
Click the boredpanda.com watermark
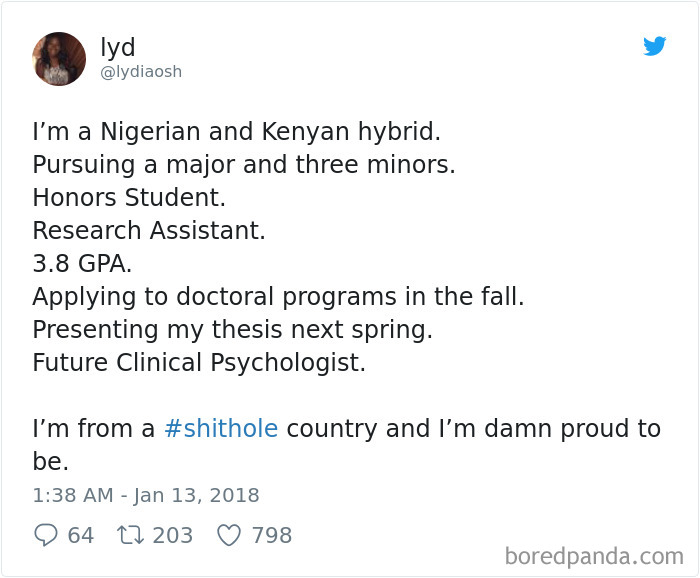pos(594,555)
